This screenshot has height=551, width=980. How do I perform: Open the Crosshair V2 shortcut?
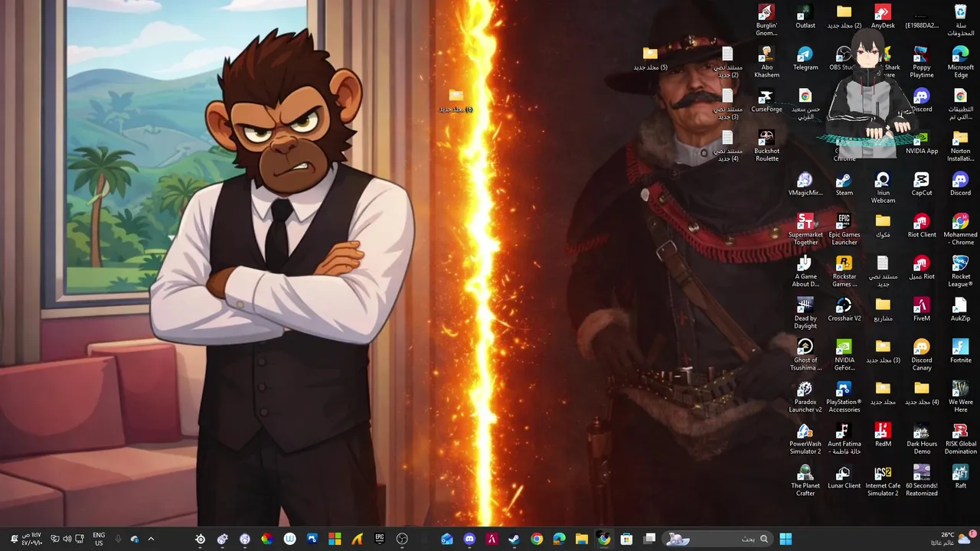(844, 310)
